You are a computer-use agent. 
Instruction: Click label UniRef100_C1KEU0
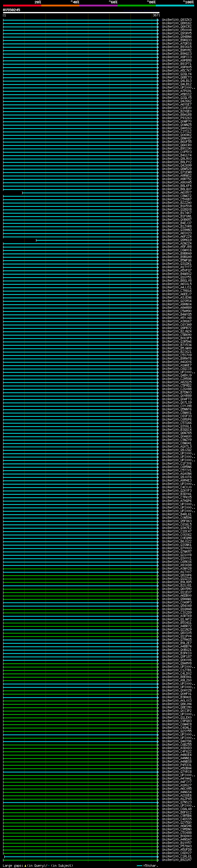(176, 108)
